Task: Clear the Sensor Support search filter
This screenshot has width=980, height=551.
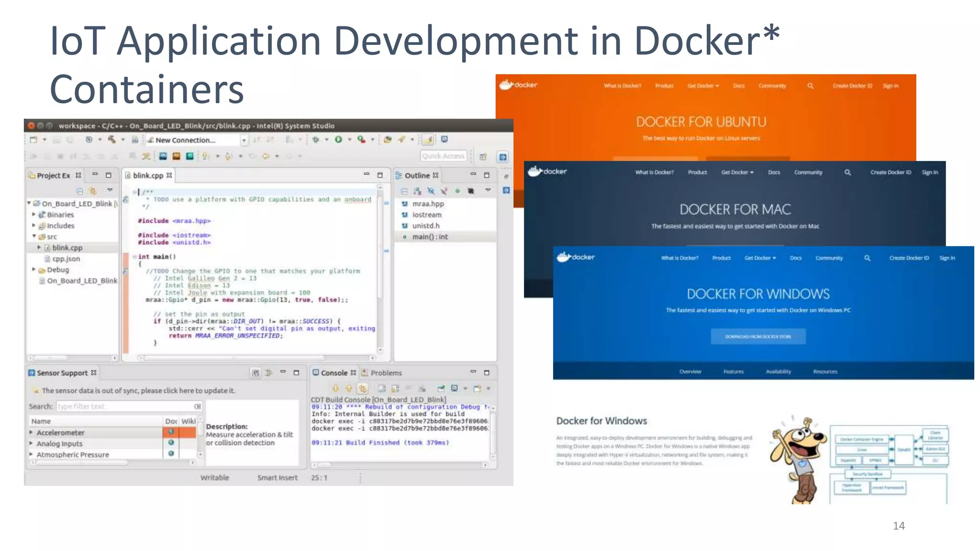Action: point(197,406)
